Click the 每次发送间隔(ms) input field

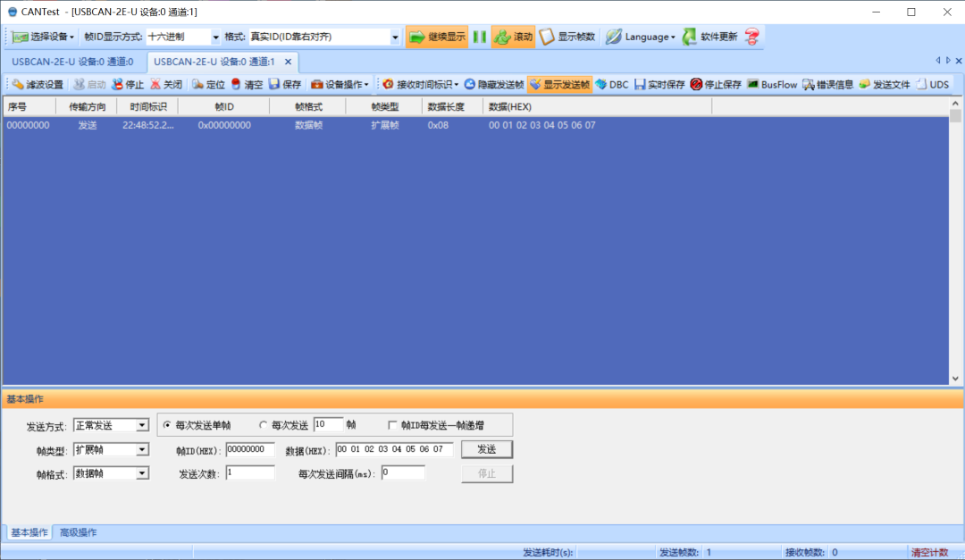[403, 472]
